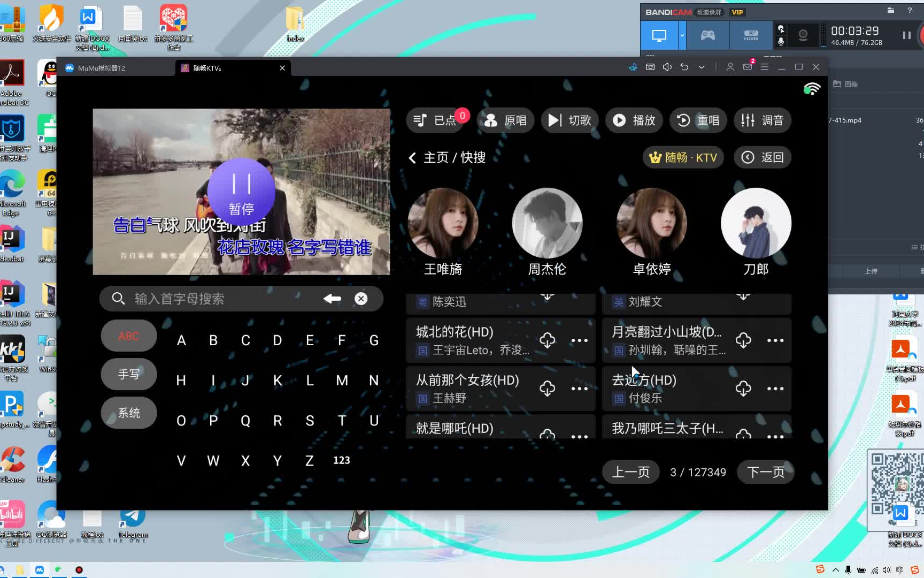Open MuMu icon in Windows taskbar
The width and height of the screenshot is (924, 578).
pyautogui.click(x=40, y=570)
